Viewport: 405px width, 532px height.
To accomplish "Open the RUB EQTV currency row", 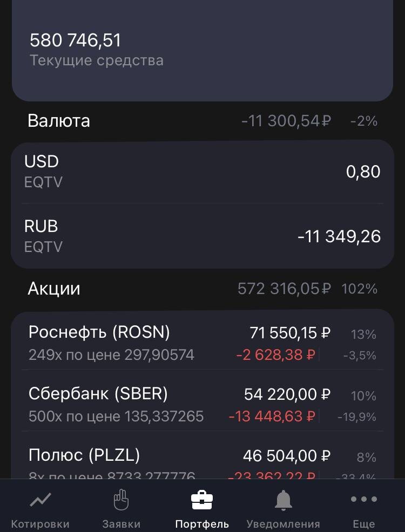I will [202, 236].
